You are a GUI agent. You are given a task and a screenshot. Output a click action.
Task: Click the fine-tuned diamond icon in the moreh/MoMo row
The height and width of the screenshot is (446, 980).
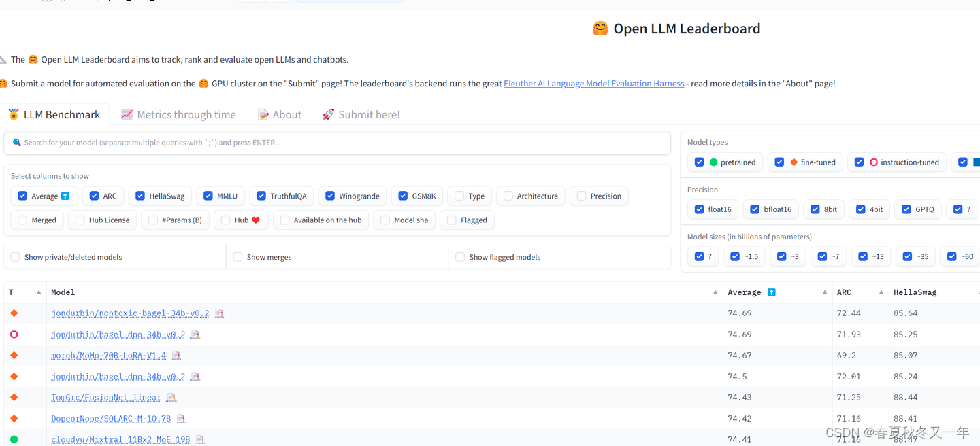(14, 356)
